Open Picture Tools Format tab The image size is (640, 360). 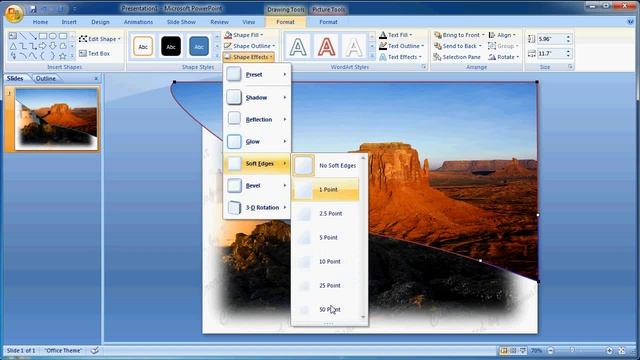[328, 22]
